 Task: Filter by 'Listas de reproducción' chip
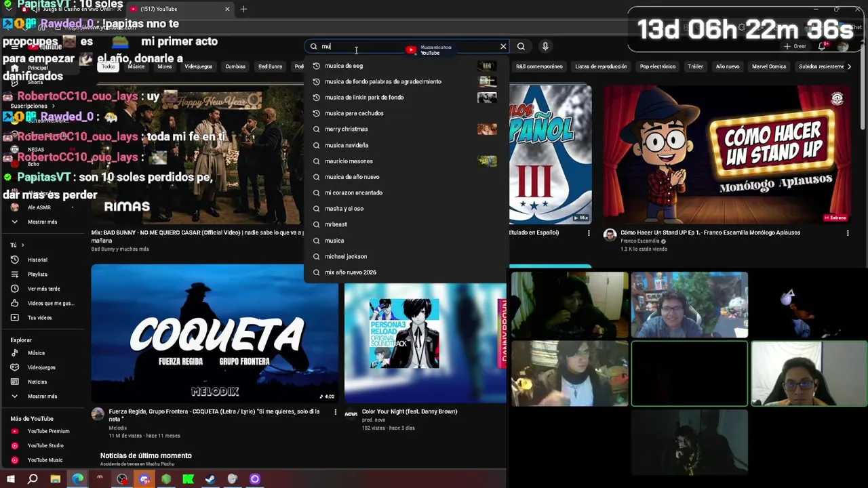coord(601,66)
